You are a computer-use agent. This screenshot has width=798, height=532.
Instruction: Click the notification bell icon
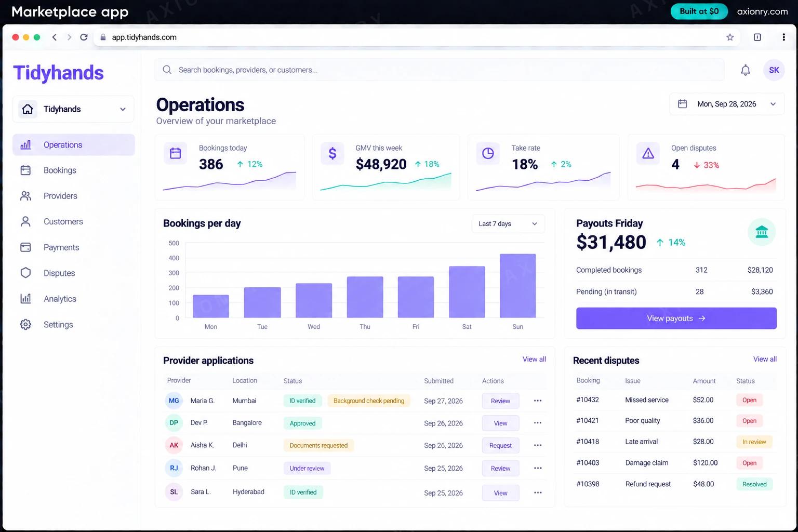coord(745,70)
